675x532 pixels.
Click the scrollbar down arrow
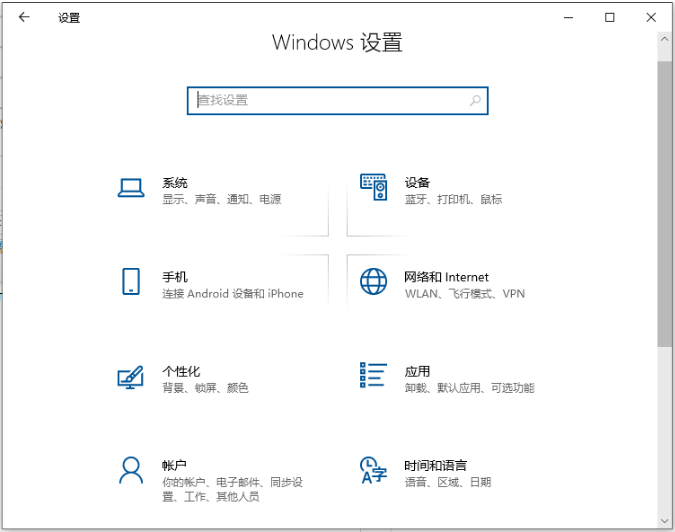[665, 522]
